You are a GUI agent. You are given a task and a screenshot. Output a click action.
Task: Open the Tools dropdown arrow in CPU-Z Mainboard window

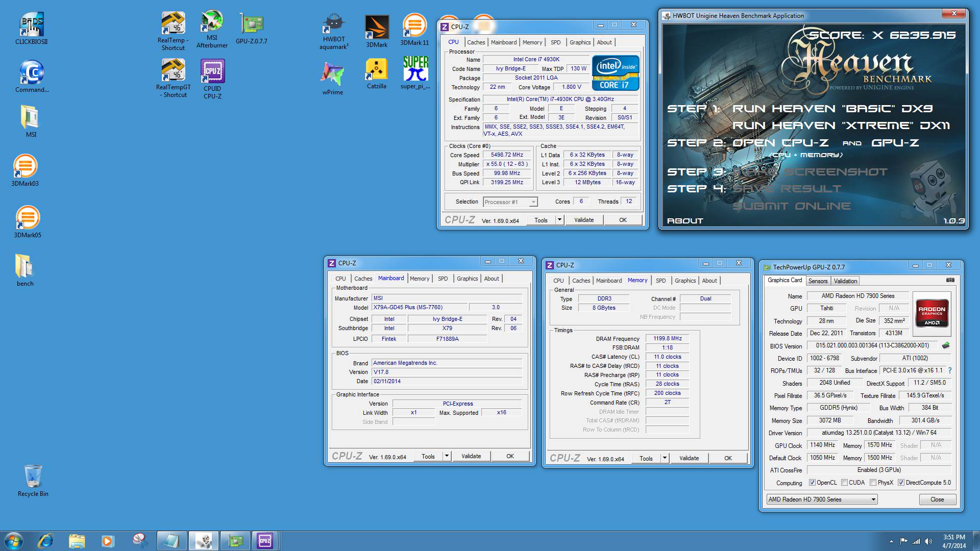coord(447,456)
